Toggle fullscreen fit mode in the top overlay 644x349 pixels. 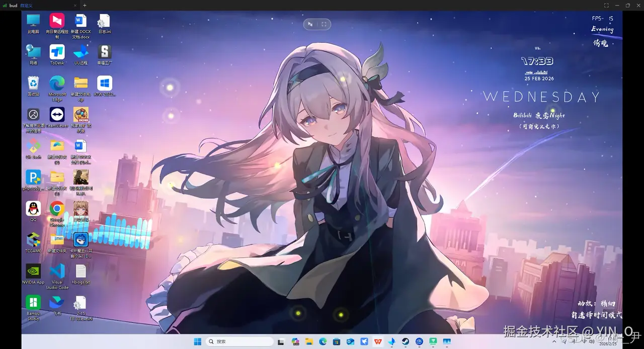click(x=324, y=24)
